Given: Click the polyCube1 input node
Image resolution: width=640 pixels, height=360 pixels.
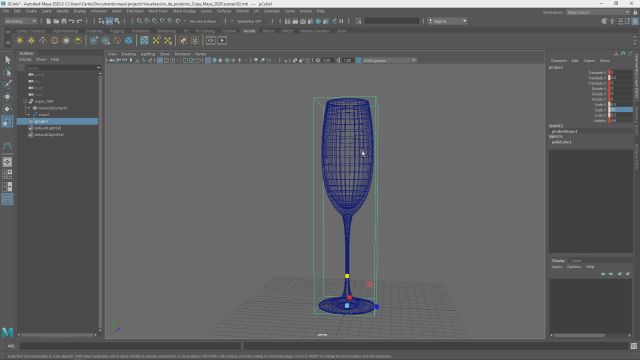Looking at the screenshot, I should [x=562, y=142].
